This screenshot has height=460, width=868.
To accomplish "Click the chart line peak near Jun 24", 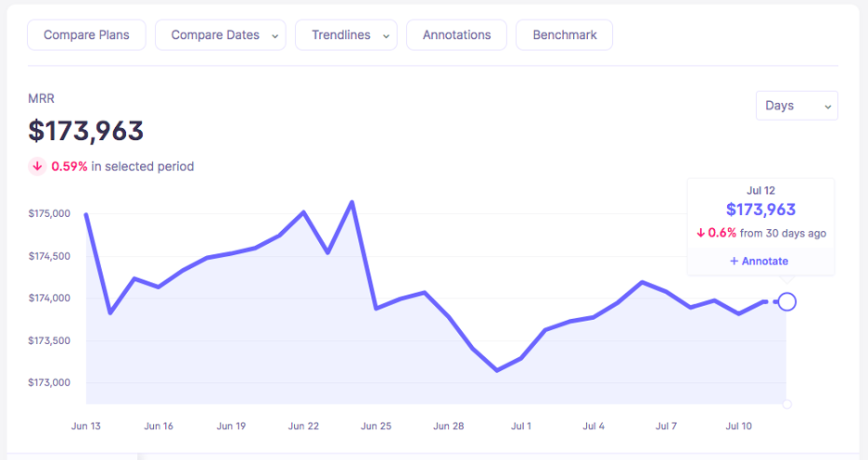I will pos(351,201).
